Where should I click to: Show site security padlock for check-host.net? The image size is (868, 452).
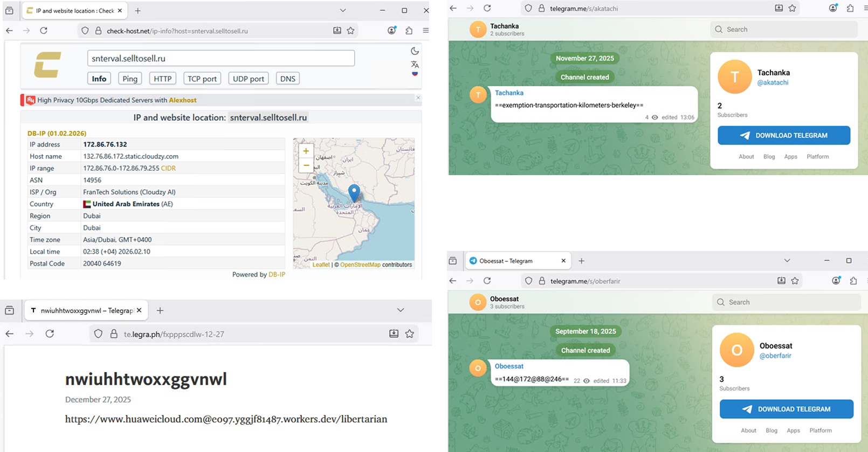(98, 31)
